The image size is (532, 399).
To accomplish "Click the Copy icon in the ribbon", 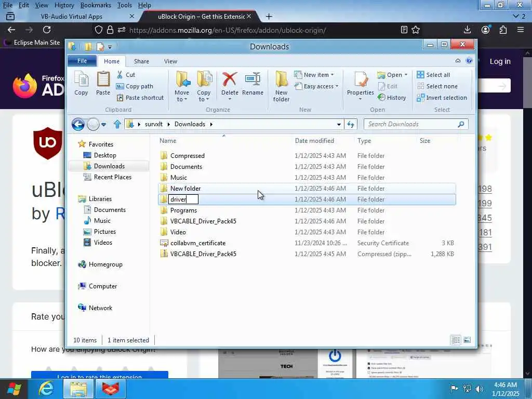I will click(81, 83).
